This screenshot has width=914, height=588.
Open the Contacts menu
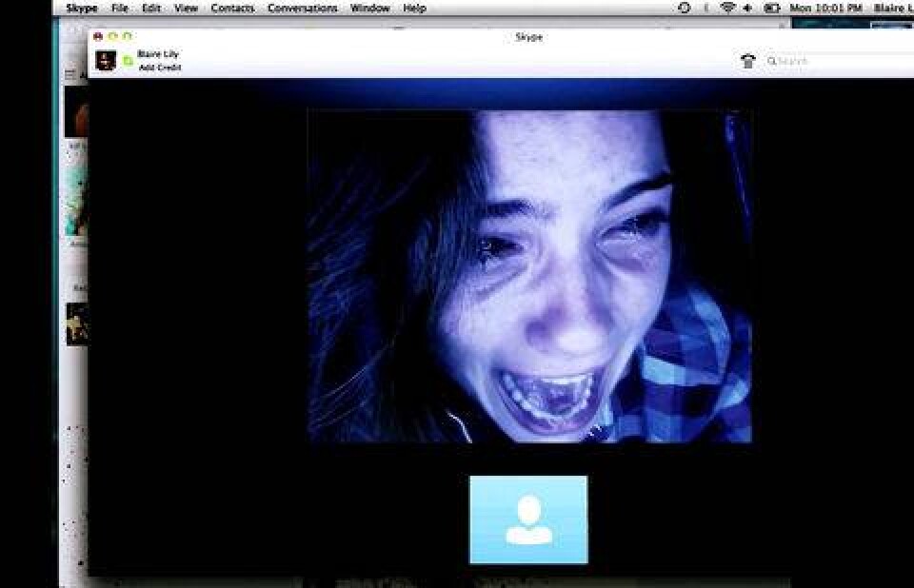(x=232, y=9)
